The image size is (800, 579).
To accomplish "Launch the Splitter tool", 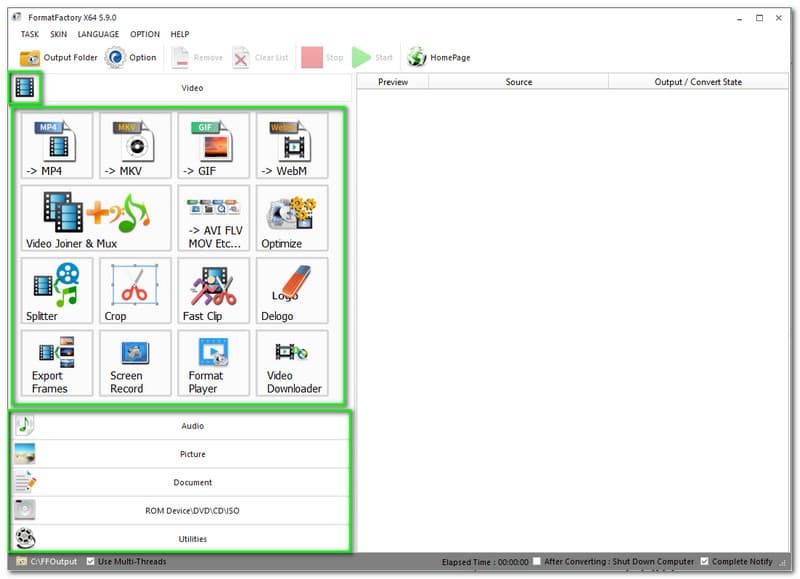I will pyautogui.click(x=57, y=291).
